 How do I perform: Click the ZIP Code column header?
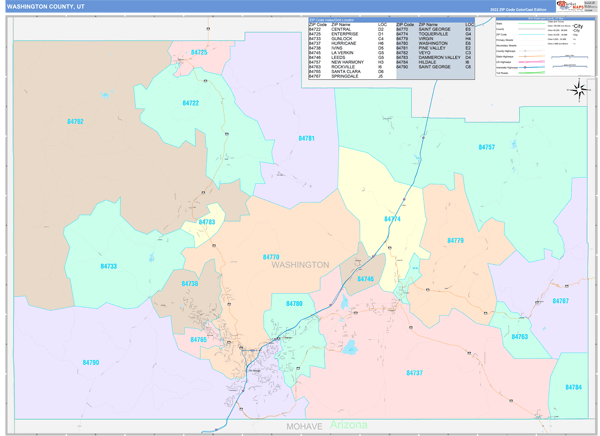(x=317, y=23)
